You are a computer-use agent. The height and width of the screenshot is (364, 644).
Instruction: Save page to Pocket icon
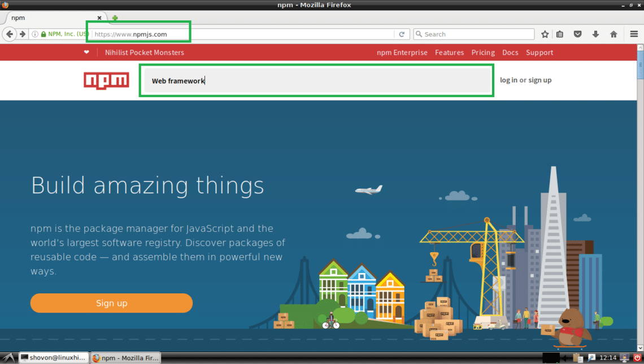577,34
